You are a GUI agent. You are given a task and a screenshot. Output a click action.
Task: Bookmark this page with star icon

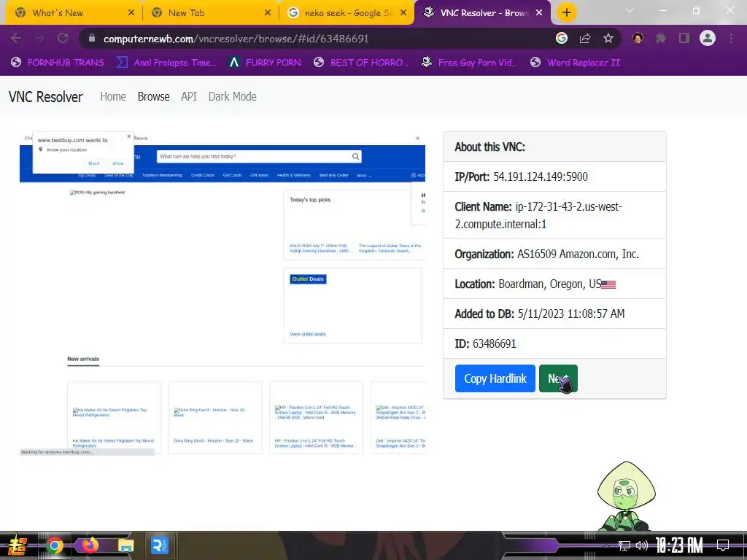pyautogui.click(x=608, y=38)
